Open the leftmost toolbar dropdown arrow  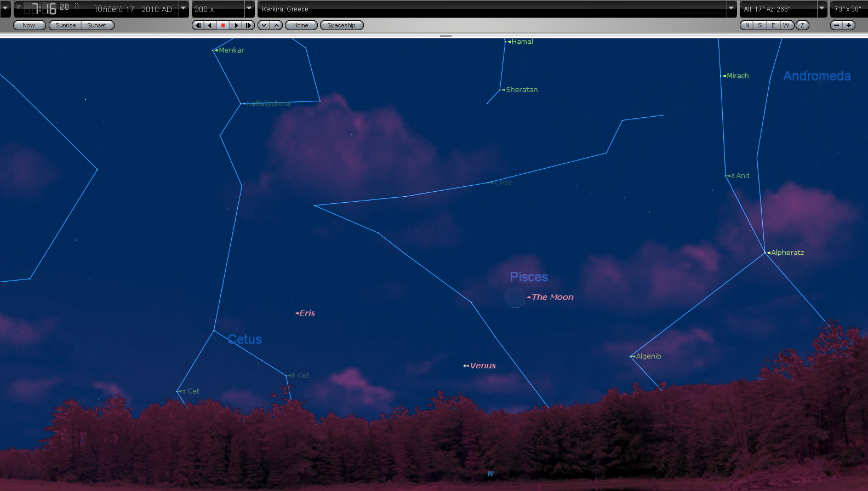(x=5, y=9)
